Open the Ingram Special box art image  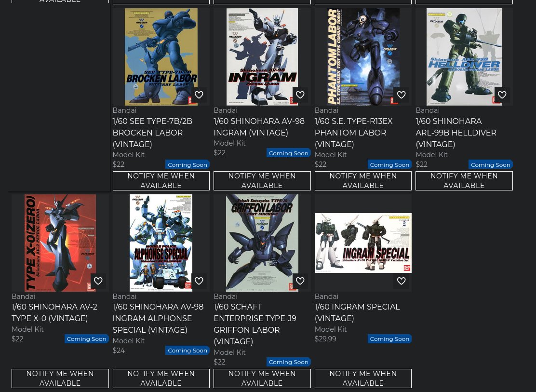tap(363, 243)
